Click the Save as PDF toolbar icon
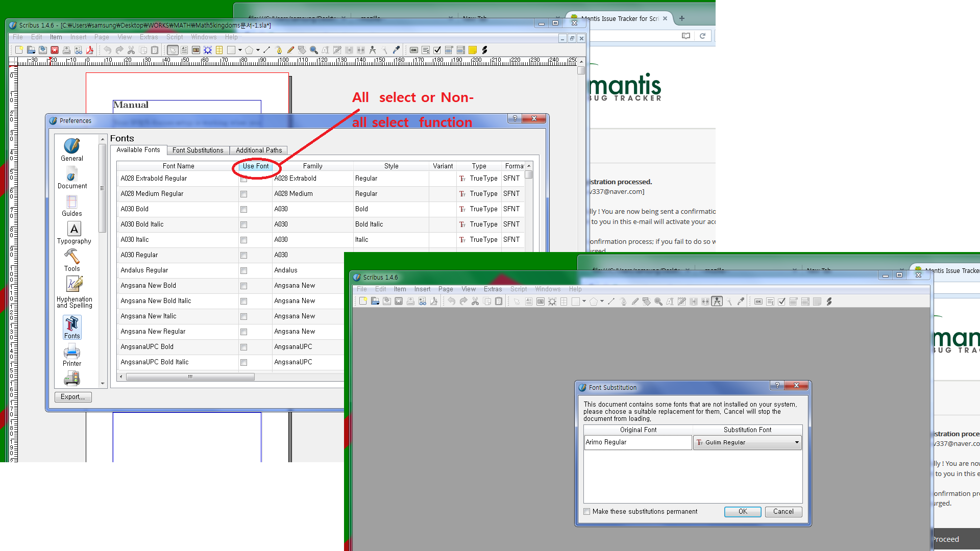The height and width of the screenshot is (551, 980). pyautogui.click(x=90, y=50)
